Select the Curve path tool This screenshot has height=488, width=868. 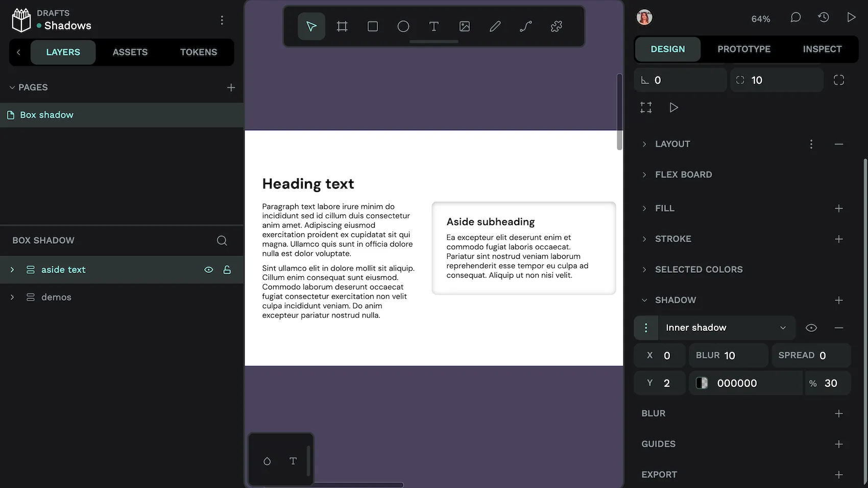[x=526, y=27]
